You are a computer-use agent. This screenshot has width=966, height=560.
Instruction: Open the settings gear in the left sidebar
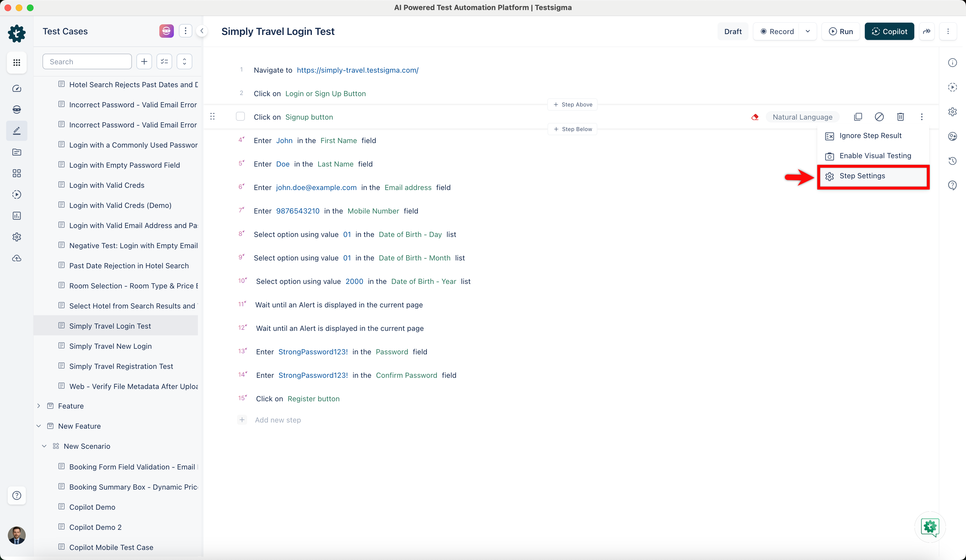[16, 237]
